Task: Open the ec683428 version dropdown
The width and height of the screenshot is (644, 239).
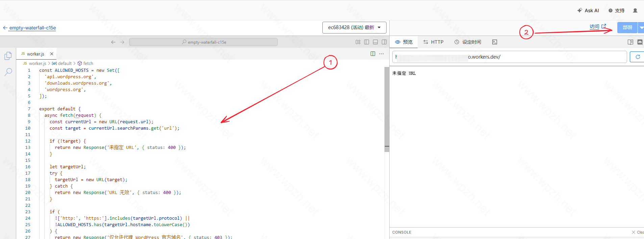Action: tap(354, 27)
